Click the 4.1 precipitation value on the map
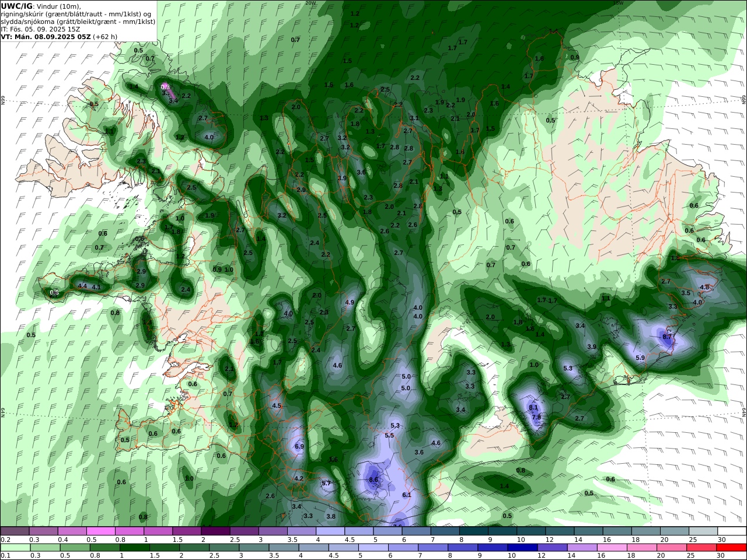The image size is (747, 560). [96, 287]
